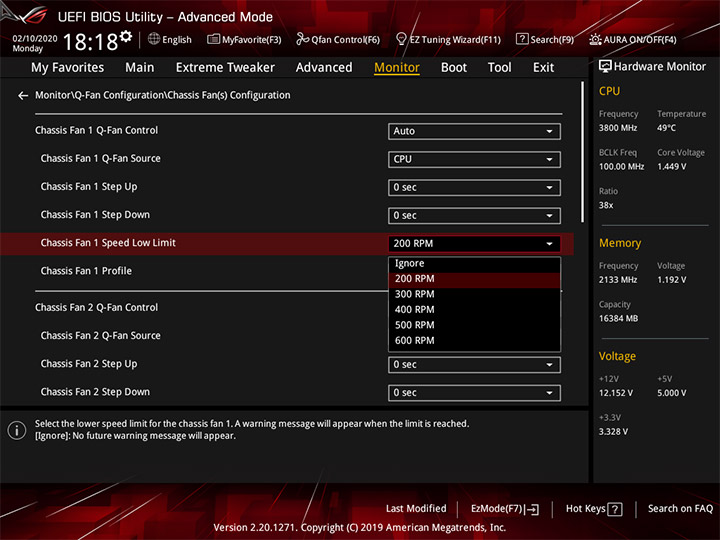Click the settings gear beside the clock
This screenshot has width=720, height=540.
click(126, 36)
